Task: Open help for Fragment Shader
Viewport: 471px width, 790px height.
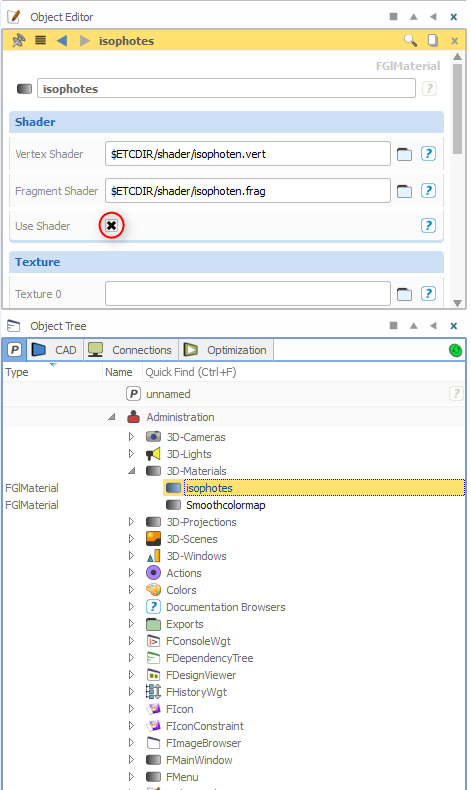Action: (x=428, y=190)
